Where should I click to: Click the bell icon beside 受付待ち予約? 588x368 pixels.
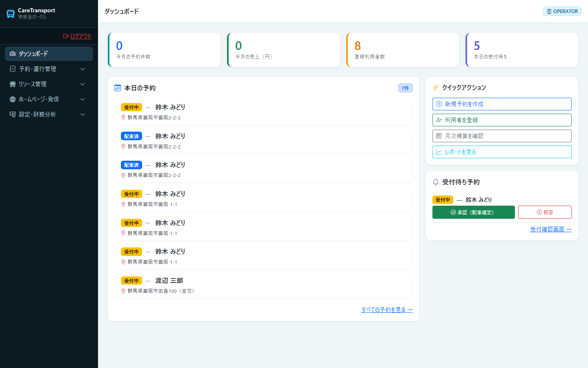(436, 182)
